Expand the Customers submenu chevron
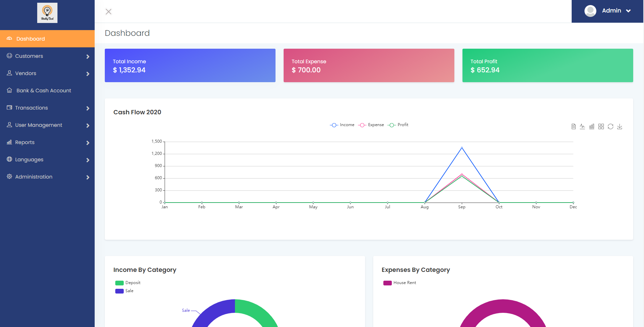The image size is (644, 327). coord(88,56)
